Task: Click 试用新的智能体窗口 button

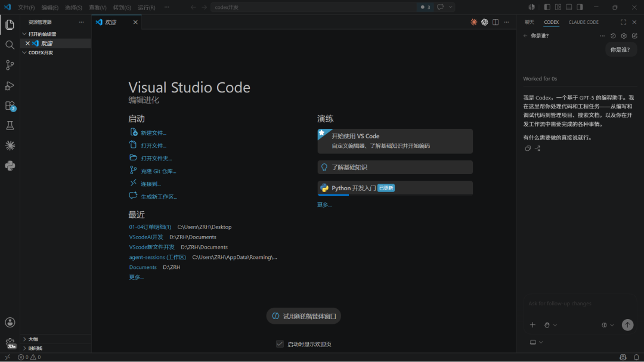Action: [304, 316]
